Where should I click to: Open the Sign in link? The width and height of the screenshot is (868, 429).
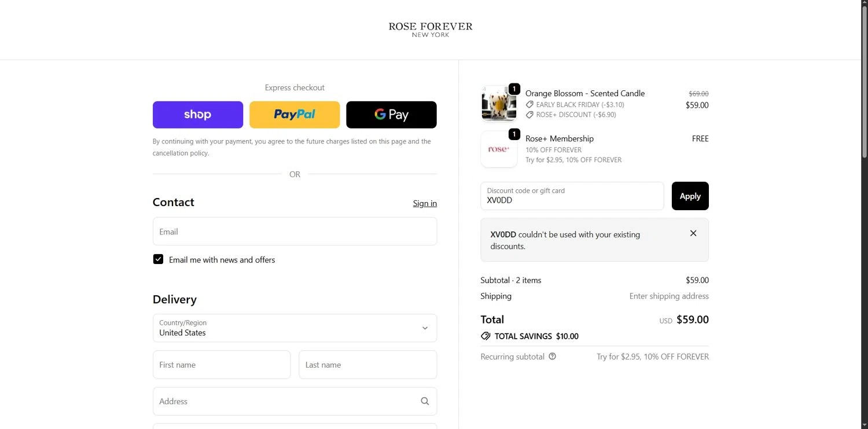(x=425, y=203)
